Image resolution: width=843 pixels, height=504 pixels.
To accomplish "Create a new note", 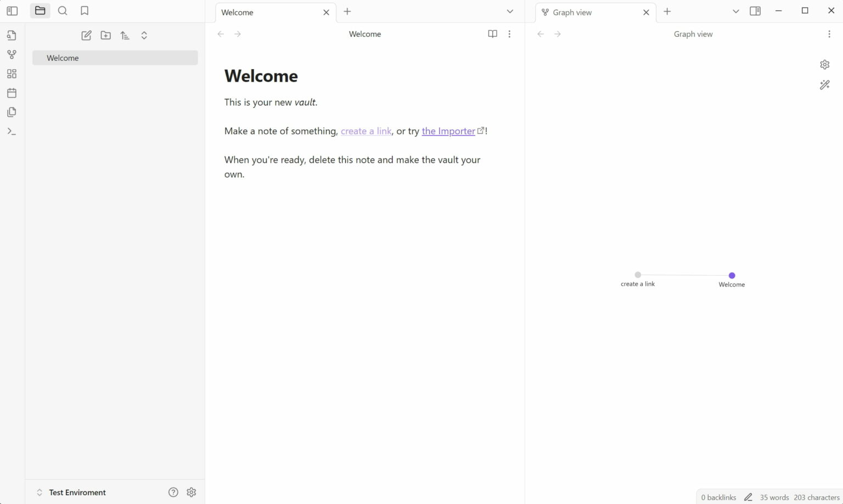I will point(86,35).
